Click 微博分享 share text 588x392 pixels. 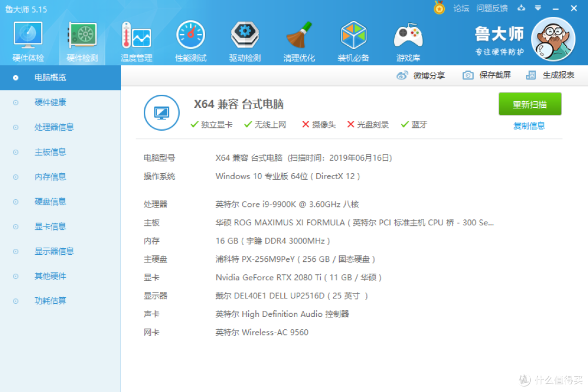pyautogui.click(x=429, y=75)
